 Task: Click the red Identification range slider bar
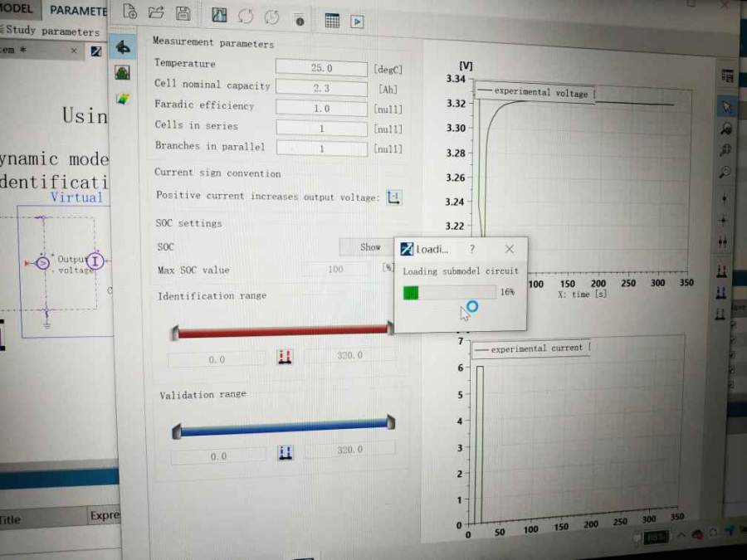[282, 332]
